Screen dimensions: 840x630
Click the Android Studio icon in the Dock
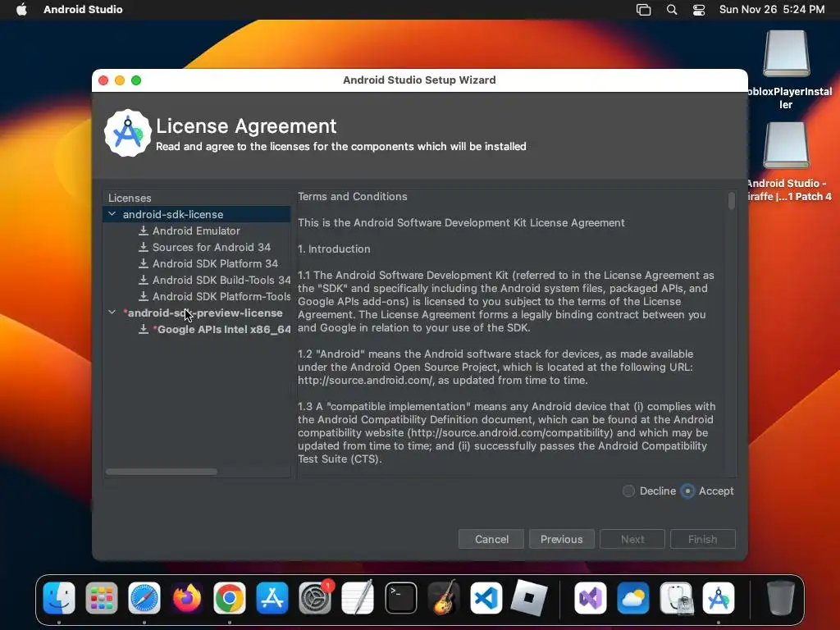[719, 598]
